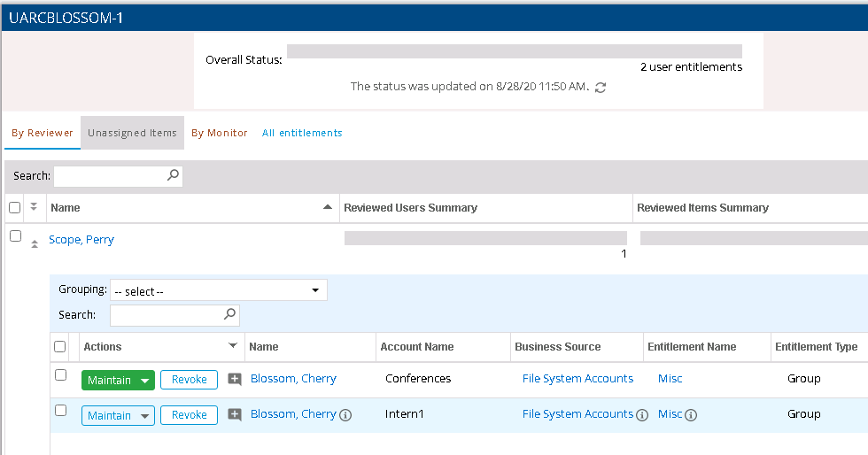Switch to the Unassigned Items tab
868x455 pixels.
point(132,133)
